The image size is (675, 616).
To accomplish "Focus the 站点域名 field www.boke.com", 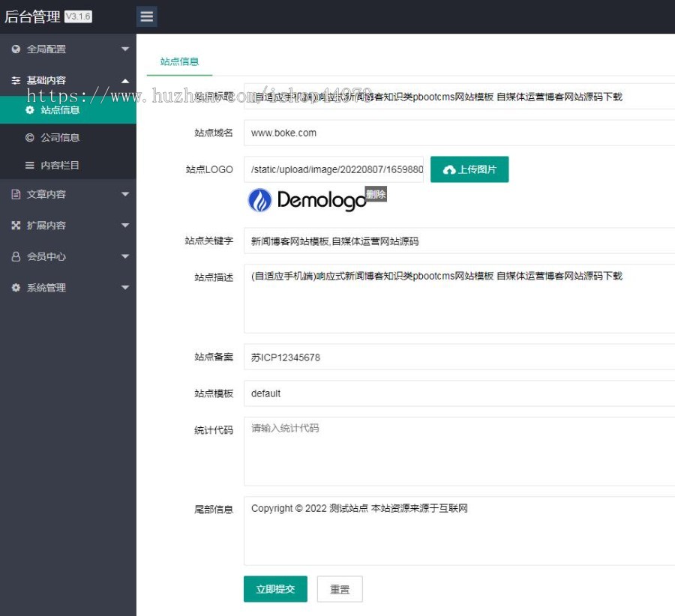I will [459, 133].
